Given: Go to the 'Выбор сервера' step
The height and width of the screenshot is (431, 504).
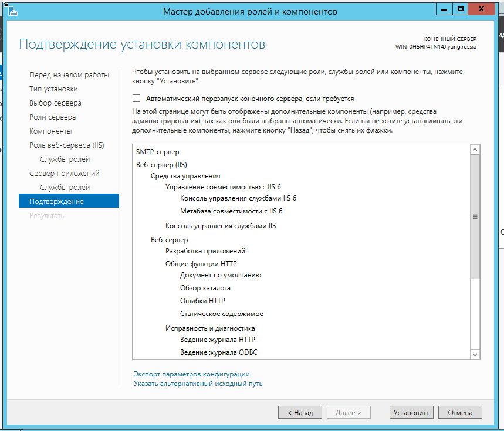Looking at the screenshot, I should 55,103.
